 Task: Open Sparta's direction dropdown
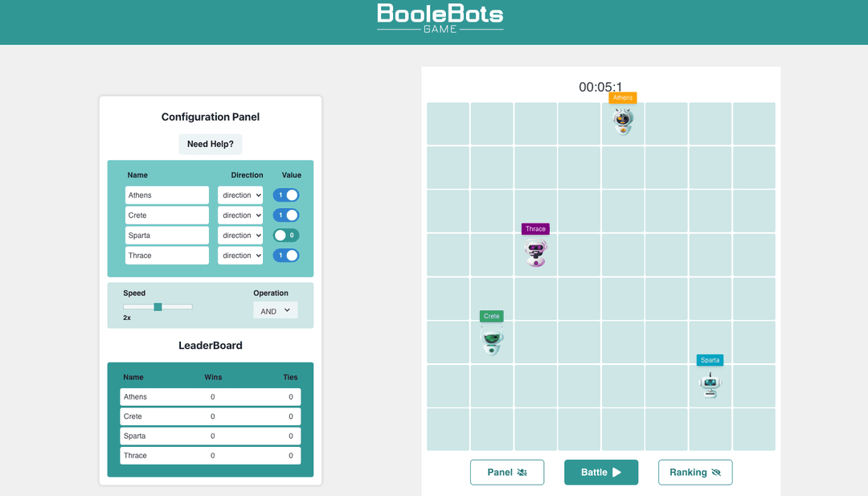[240, 236]
